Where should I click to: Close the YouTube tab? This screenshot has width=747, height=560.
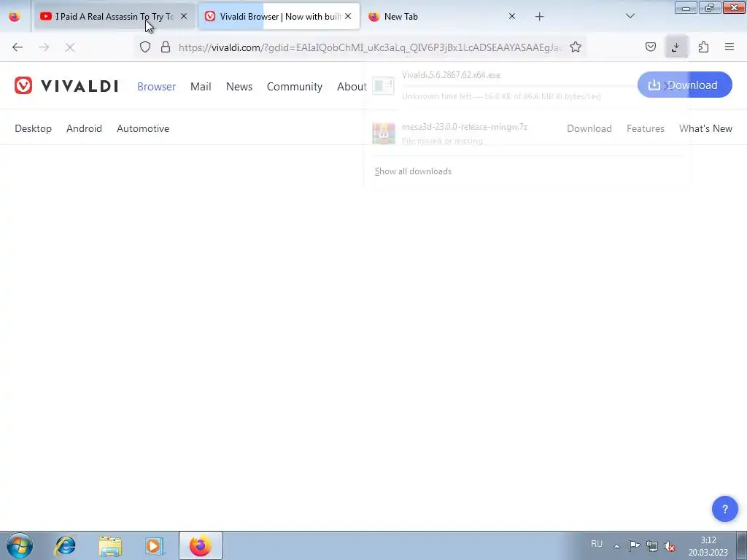[x=184, y=17]
